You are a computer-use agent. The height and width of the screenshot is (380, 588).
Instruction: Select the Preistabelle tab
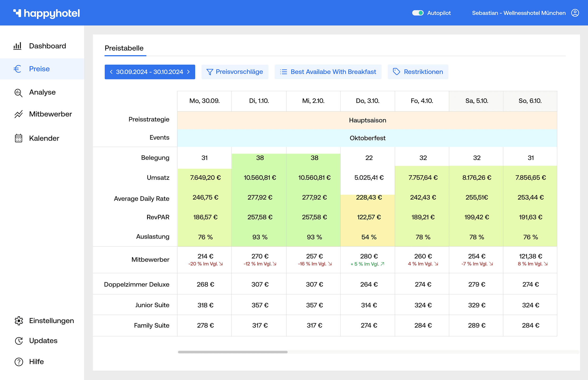tap(124, 48)
